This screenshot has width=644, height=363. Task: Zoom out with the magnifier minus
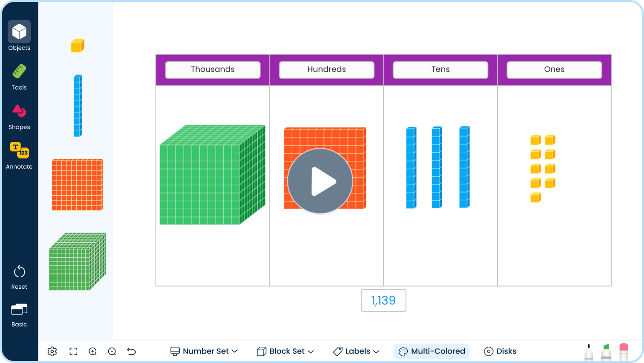coord(112,352)
